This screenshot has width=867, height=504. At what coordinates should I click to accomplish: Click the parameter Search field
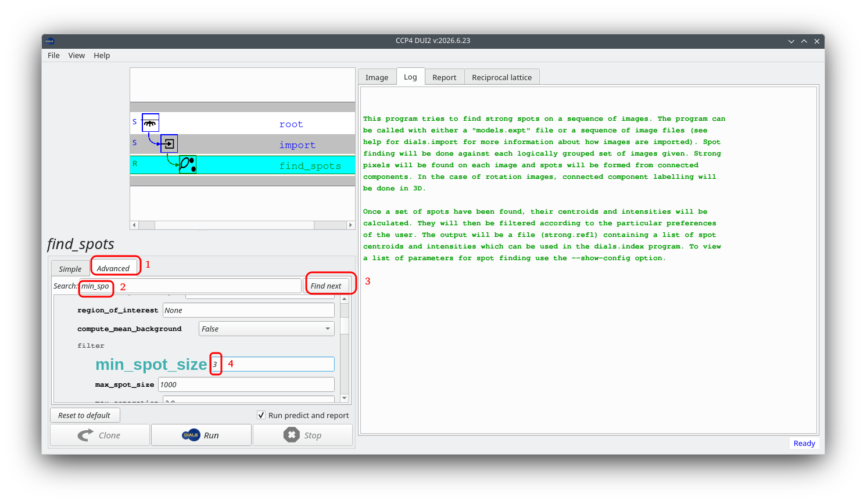tap(190, 286)
